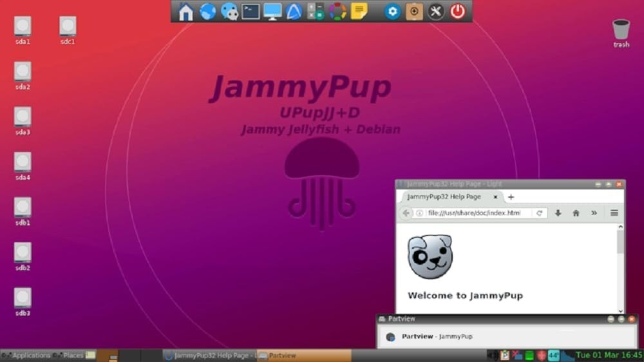
Task: Open the sdb1 drive icon on the desktop
Action: (23, 207)
